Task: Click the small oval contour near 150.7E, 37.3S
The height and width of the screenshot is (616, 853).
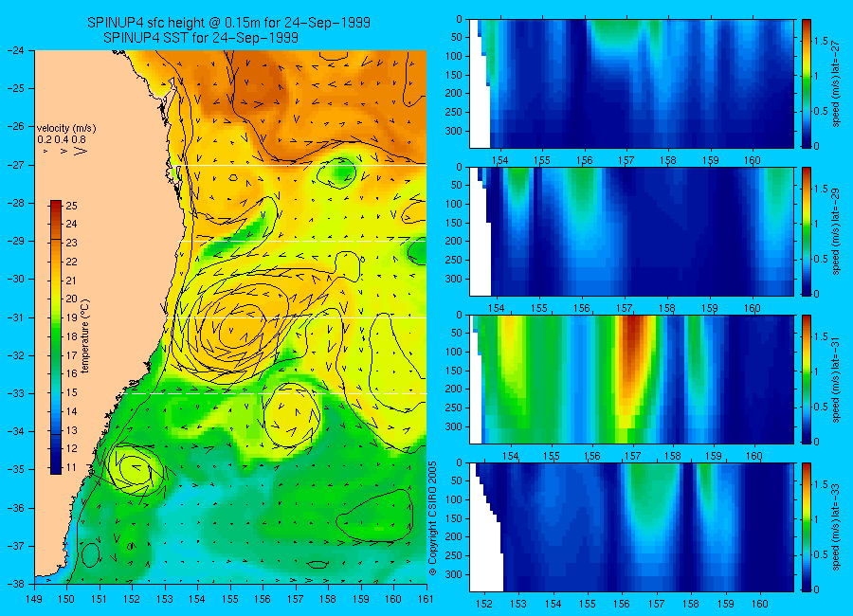Action: pos(90,555)
